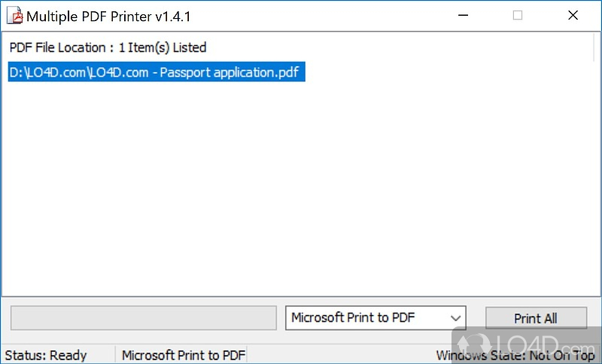Expand the printer selection dropdown arrow
The width and height of the screenshot is (602, 364).
click(x=456, y=317)
